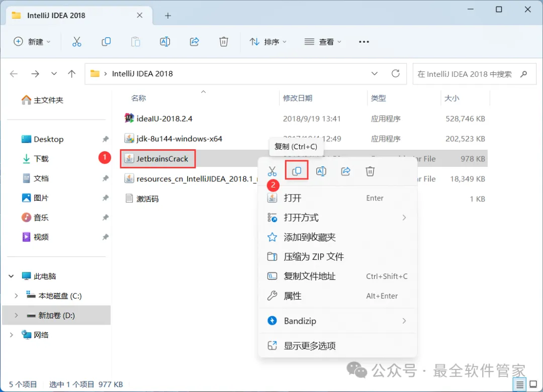Choose 显示更多选项 in context menu
The width and height of the screenshot is (543, 392).
click(x=338, y=346)
